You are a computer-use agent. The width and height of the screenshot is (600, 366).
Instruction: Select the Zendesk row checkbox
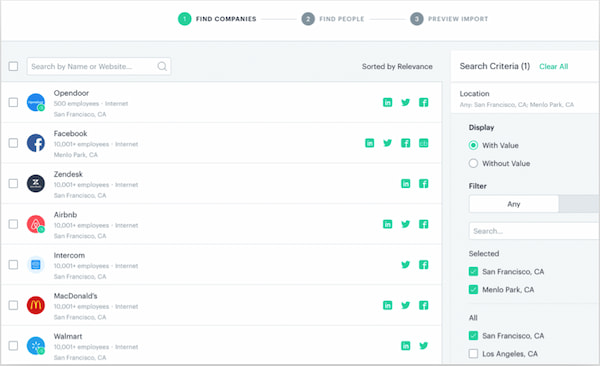click(x=13, y=183)
